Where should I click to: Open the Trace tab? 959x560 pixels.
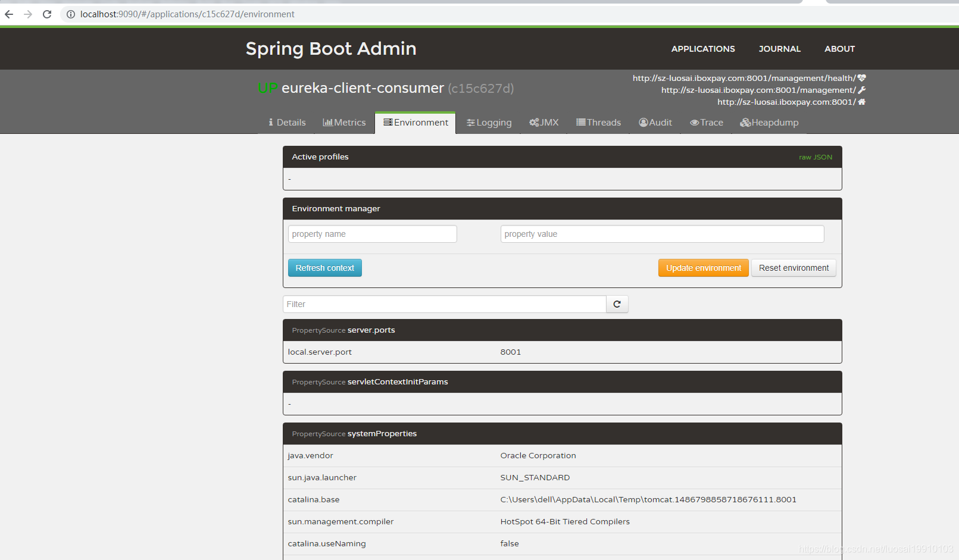(707, 123)
